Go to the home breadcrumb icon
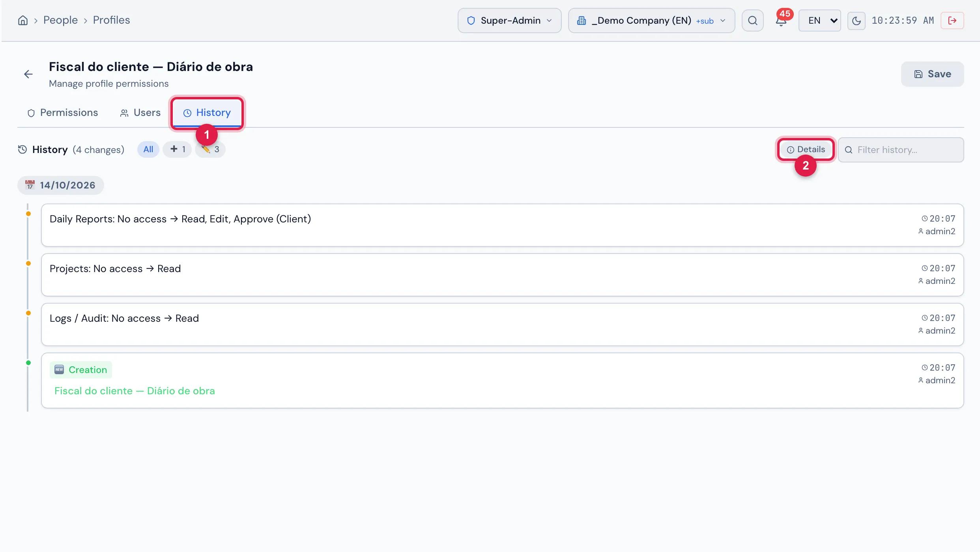The height and width of the screenshot is (552, 980). pos(23,20)
